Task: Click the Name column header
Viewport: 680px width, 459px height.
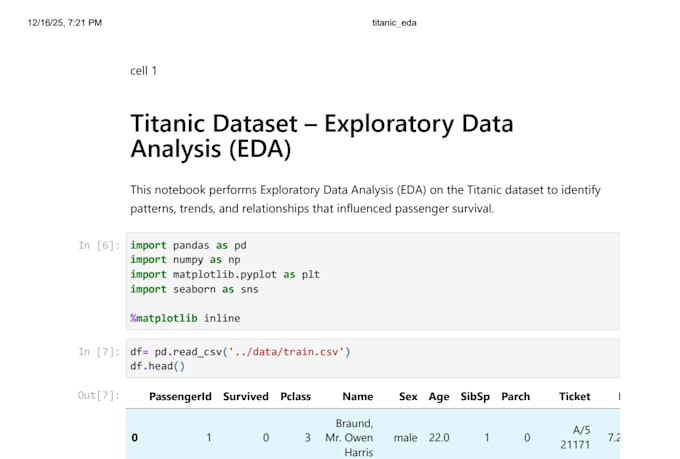Action: pos(357,397)
